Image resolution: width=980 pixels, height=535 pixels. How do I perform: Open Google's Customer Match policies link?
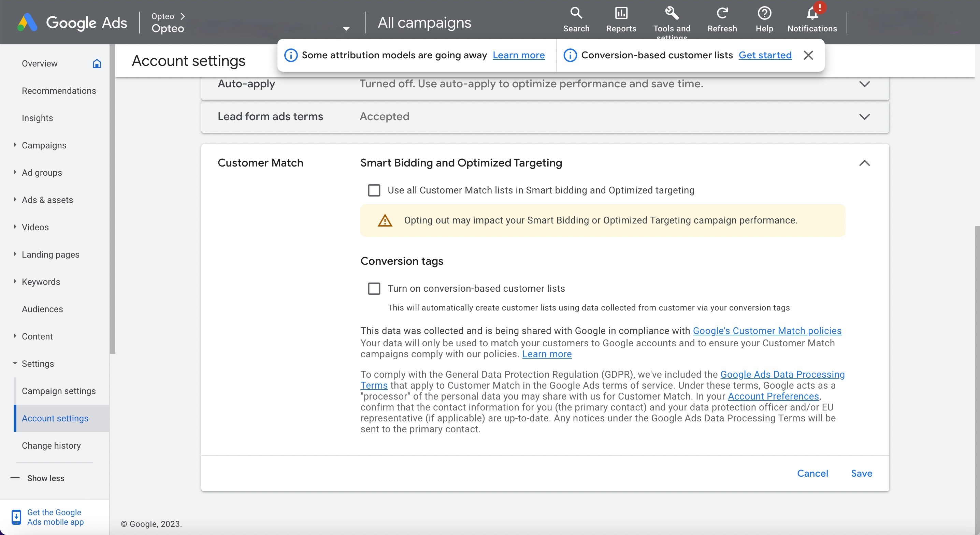pyautogui.click(x=767, y=331)
